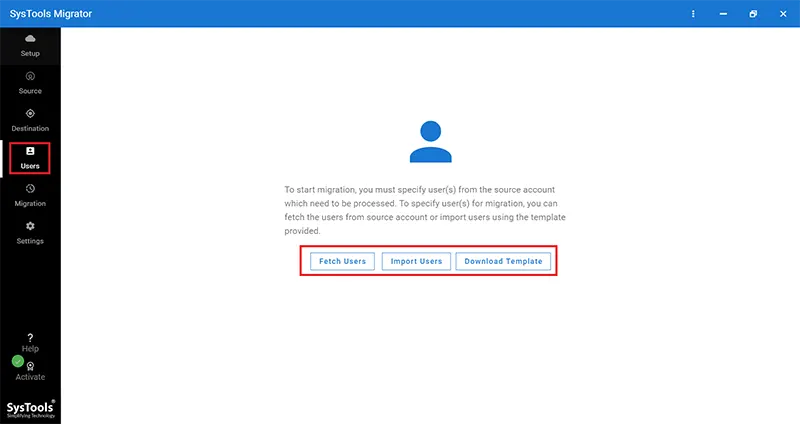Open the Setup cloud icon
Image resolution: width=800 pixels, height=424 pixels.
coord(30,39)
